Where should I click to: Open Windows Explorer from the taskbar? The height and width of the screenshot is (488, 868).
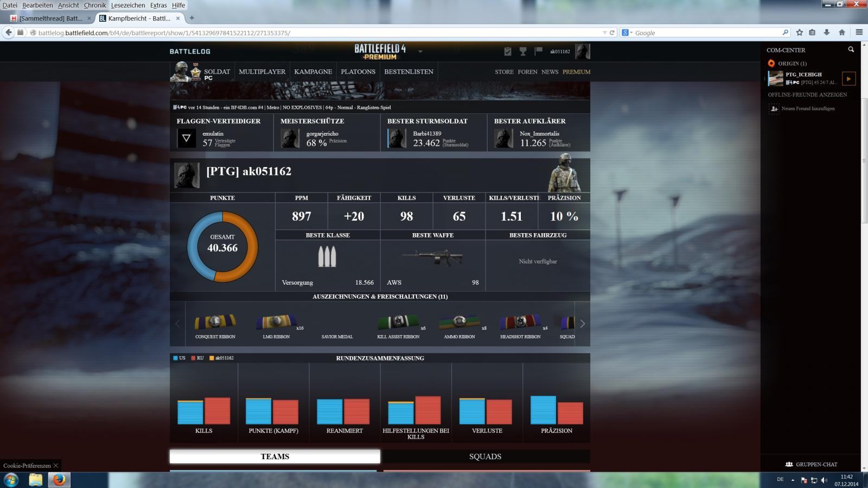click(x=35, y=480)
